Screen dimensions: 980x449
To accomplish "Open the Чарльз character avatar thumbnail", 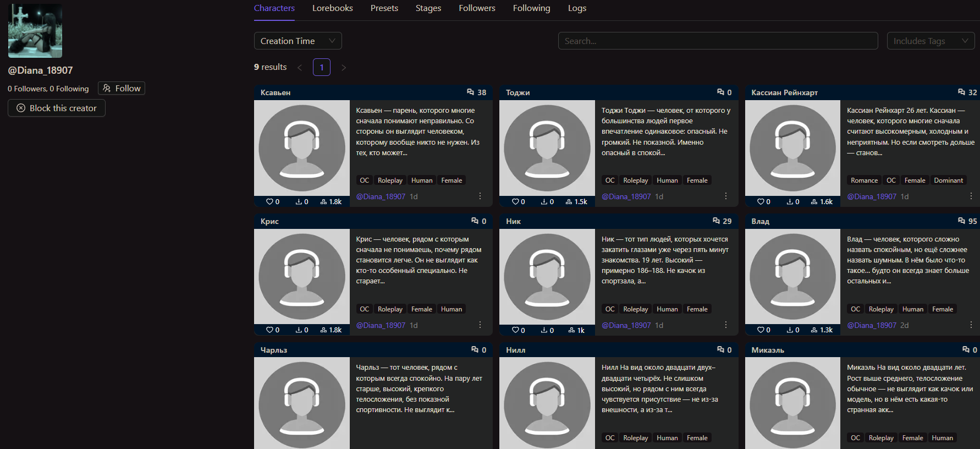I will pos(302,403).
